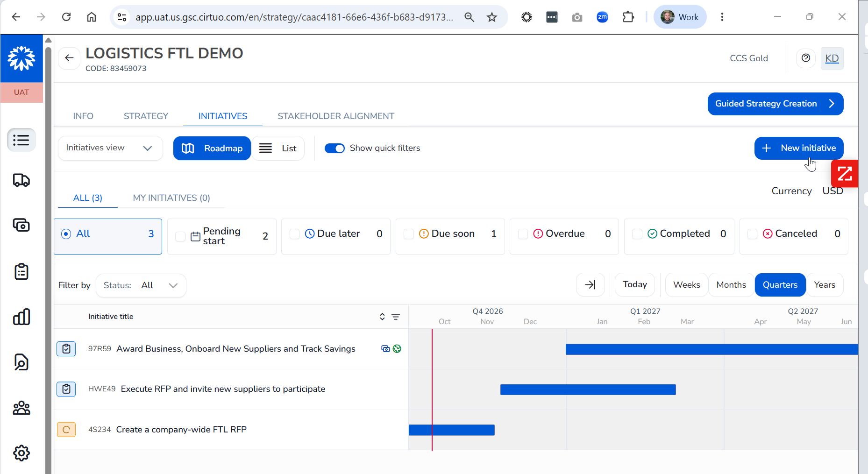
Task: Select the All quick filter radio
Action: pos(66,234)
